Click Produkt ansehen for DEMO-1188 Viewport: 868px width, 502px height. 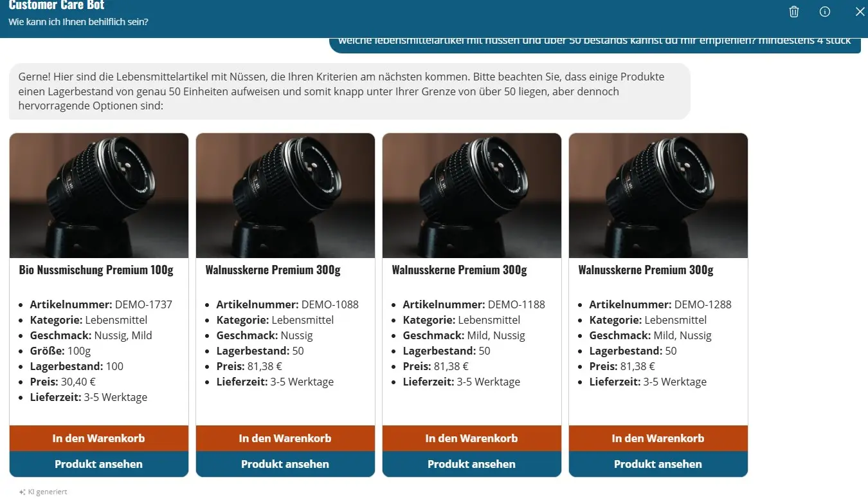click(472, 464)
